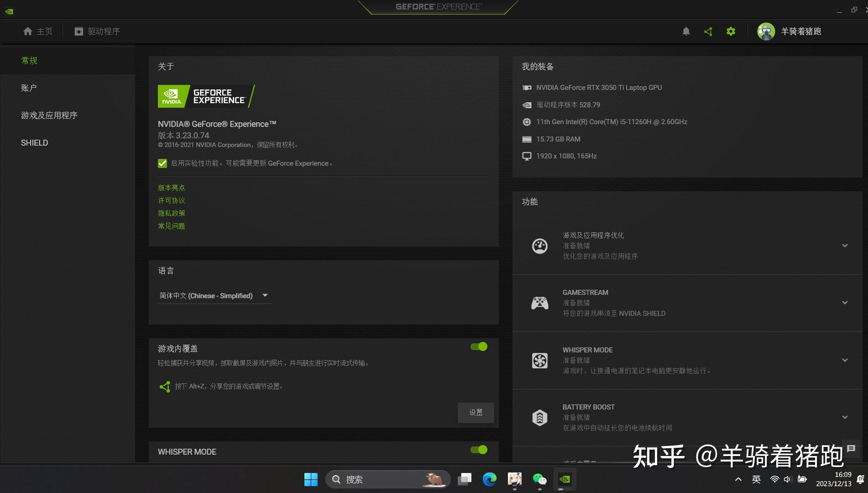Click the share icon beside the Alt+Z hint
The width and height of the screenshot is (868, 493).
(165, 387)
